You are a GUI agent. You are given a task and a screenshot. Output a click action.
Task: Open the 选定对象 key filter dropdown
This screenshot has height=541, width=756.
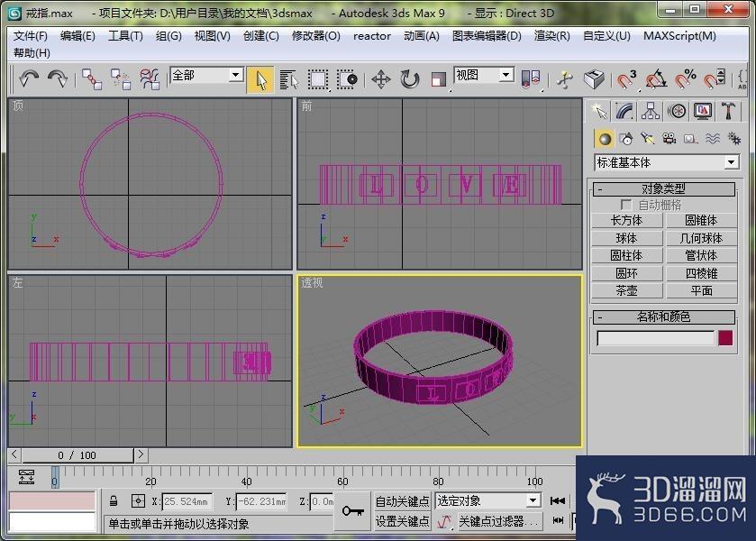pos(533,501)
